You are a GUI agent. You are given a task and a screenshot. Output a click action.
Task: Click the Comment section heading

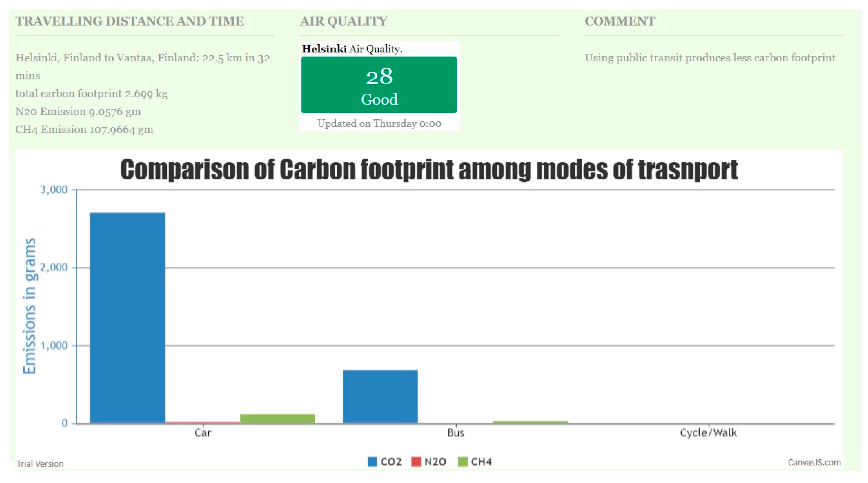(x=620, y=21)
